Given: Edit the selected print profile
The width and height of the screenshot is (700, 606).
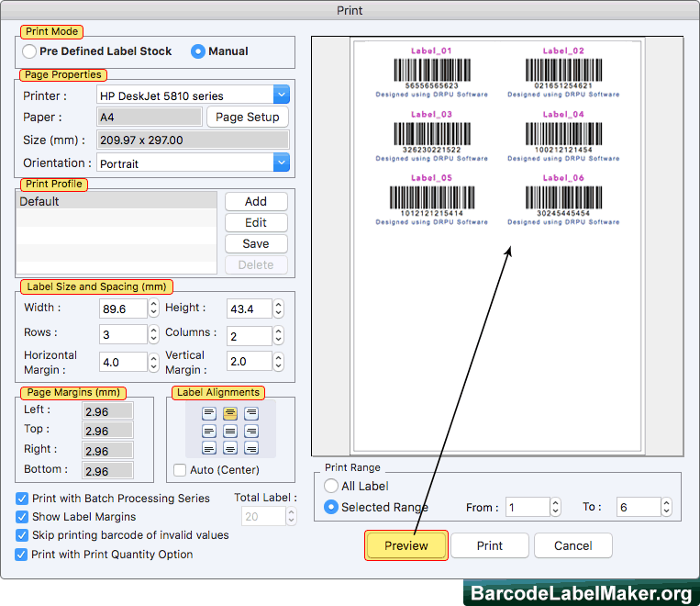Looking at the screenshot, I should tap(256, 222).
